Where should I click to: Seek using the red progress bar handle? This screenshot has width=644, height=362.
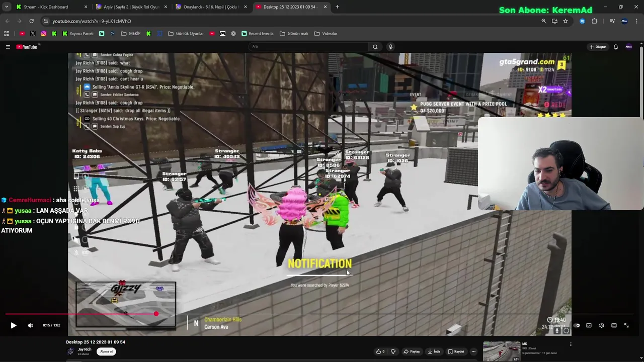click(156, 314)
